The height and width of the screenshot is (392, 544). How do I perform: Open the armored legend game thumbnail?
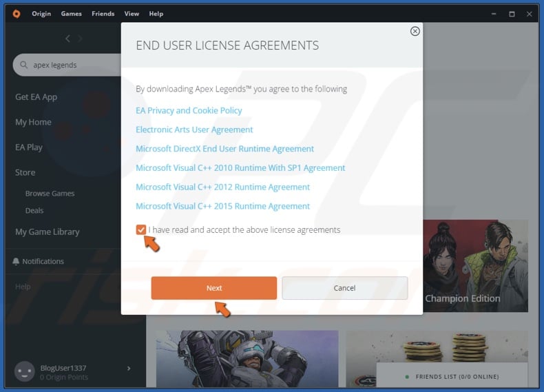pos(247,359)
